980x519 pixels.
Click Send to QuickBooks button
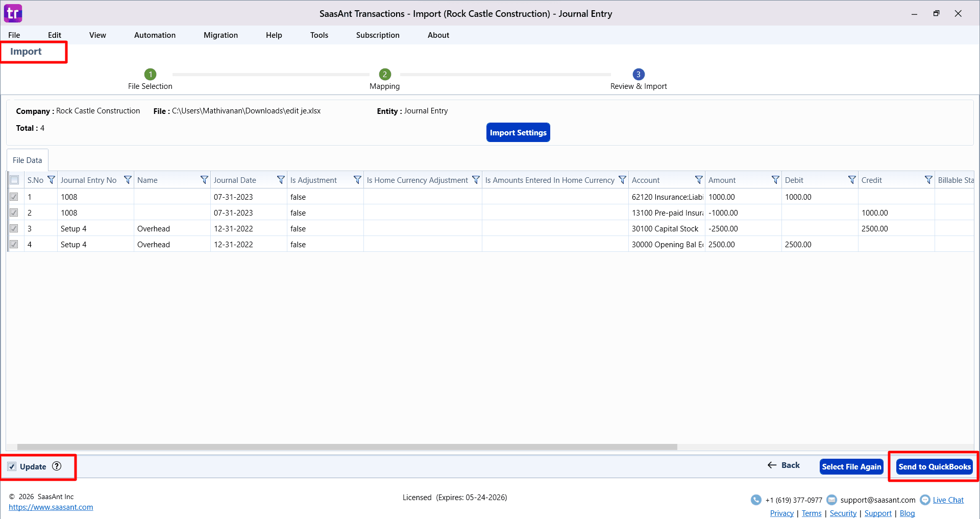935,466
